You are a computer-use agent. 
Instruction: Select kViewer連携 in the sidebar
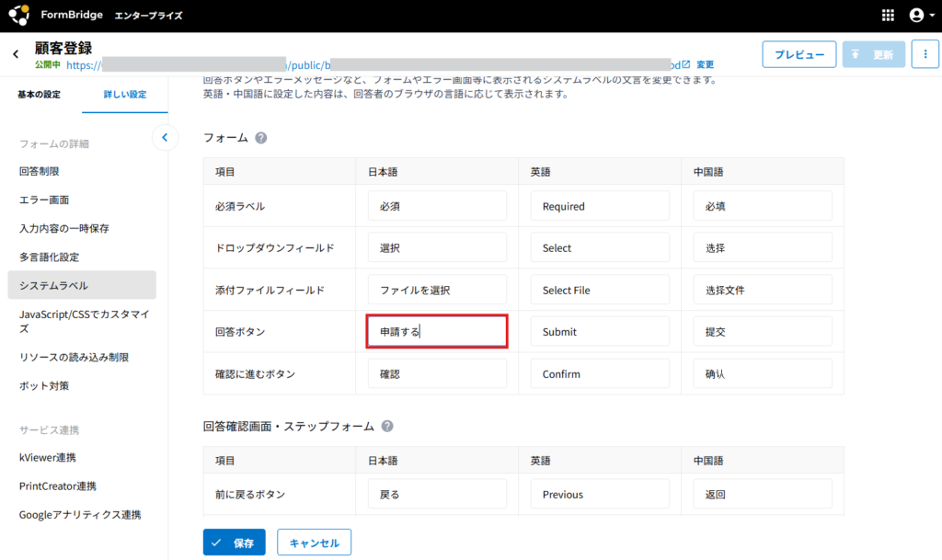click(47, 457)
